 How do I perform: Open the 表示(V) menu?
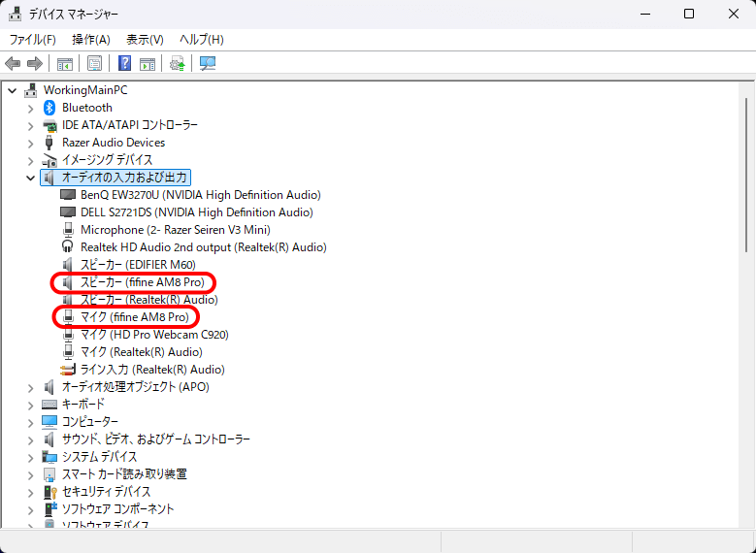point(145,40)
